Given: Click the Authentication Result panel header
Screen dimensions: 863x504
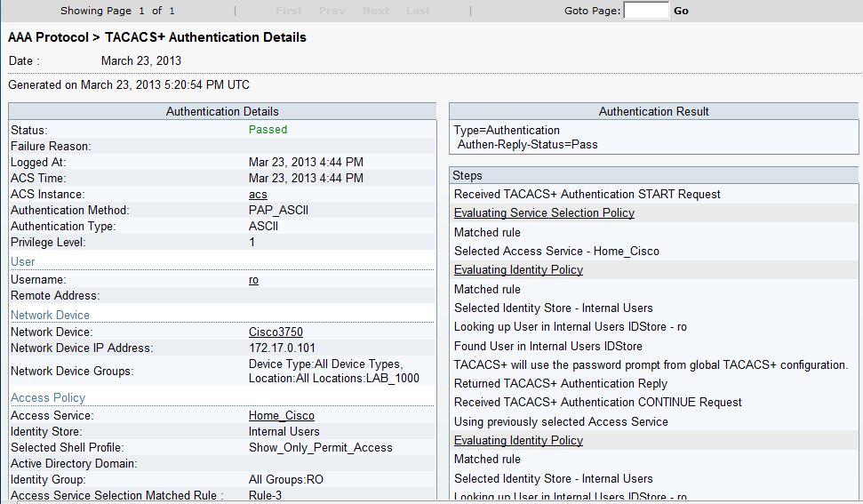Looking at the screenshot, I should (x=654, y=112).
